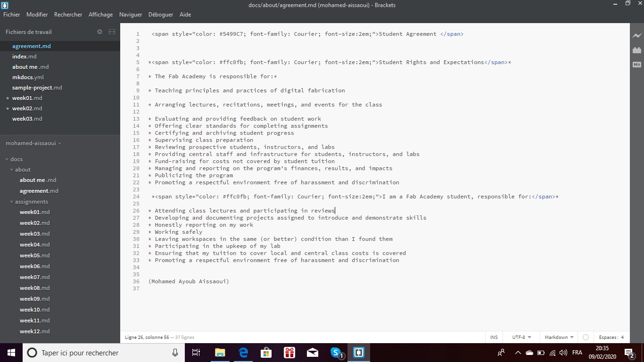Open Task View on the taskbar
Screen dimensions: 644x362
196,353
